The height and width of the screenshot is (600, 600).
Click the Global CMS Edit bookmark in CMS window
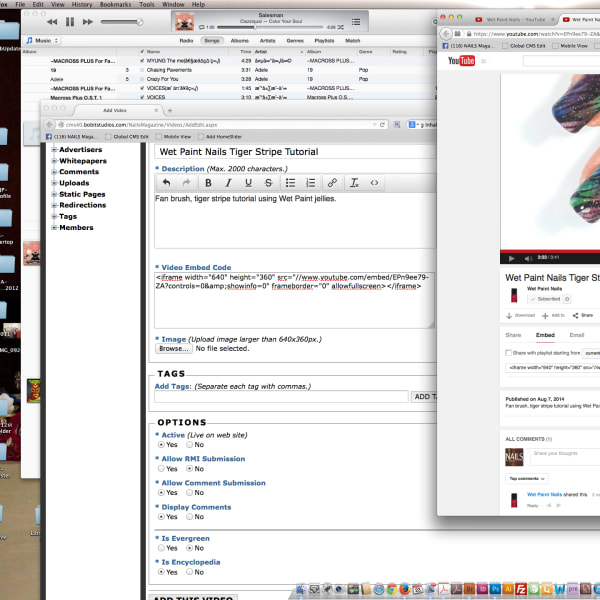(x=127, y=137)
